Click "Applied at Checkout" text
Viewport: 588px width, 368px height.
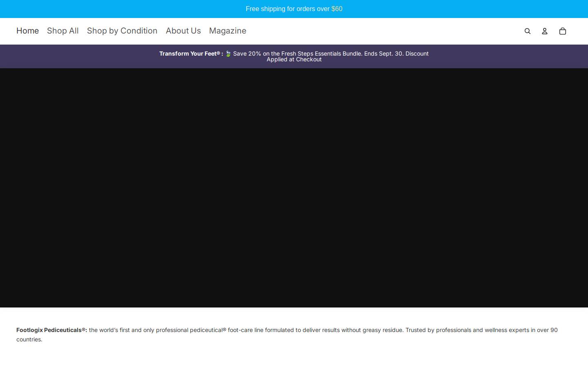coord(294,59)
